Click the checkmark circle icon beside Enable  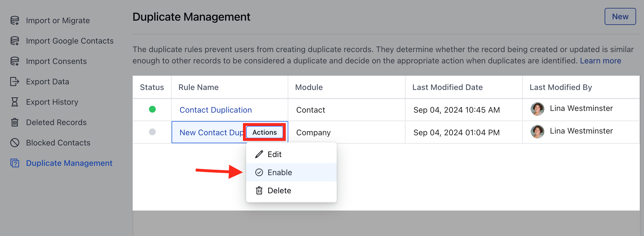[x=259, y=172]
